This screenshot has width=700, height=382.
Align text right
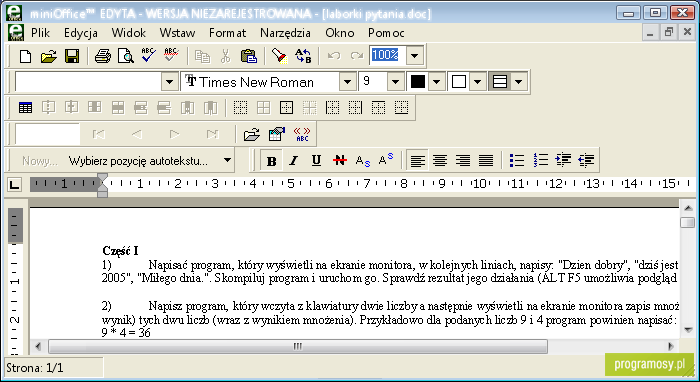(x=463, y=160)
